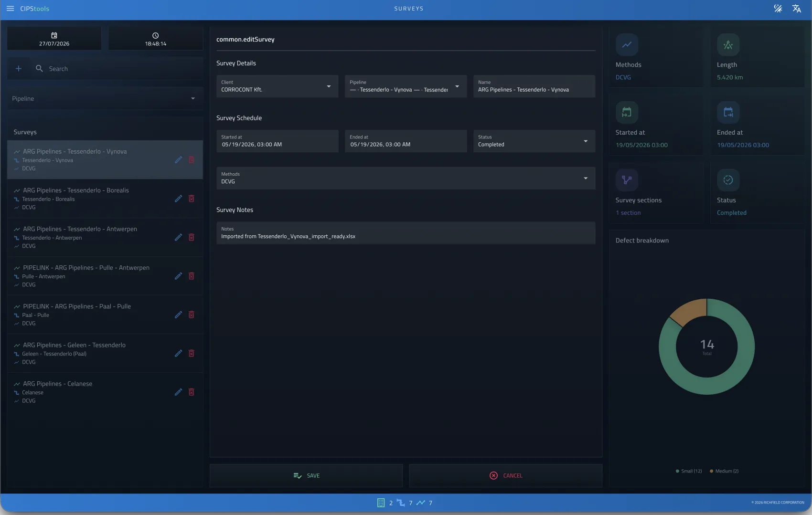Toggle the theme icon in top bar

pos(778,9)
